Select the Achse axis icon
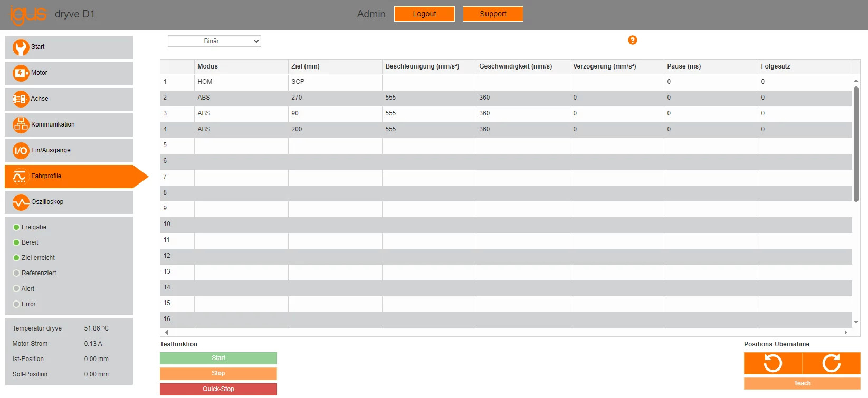The image size is (868, 398). [21, 99]
